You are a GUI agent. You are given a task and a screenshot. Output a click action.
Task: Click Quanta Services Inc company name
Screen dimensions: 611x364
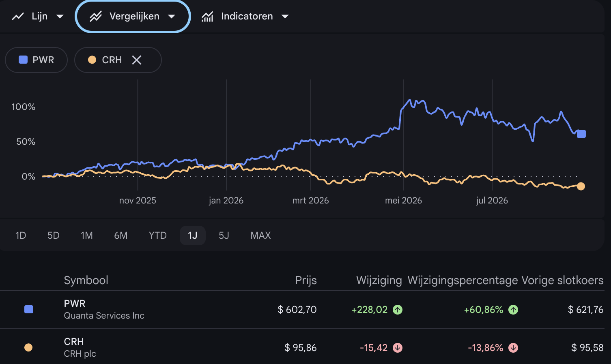point(104,316)
